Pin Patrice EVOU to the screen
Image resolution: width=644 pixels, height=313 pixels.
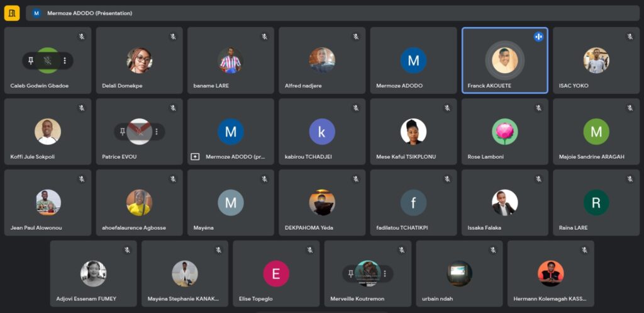pyautogui.click(x=123, y=132)
